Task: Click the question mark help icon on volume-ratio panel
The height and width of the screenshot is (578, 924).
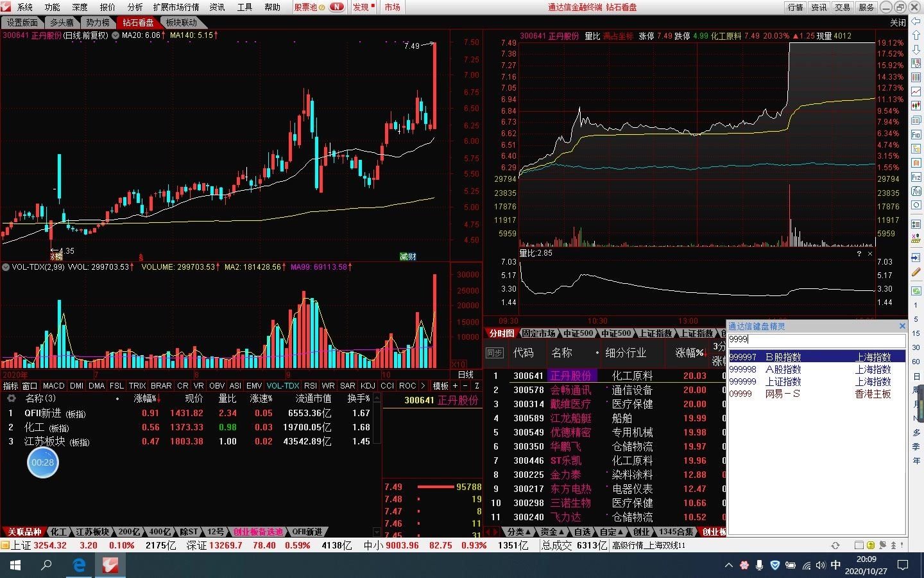Action: pos(859,254)
